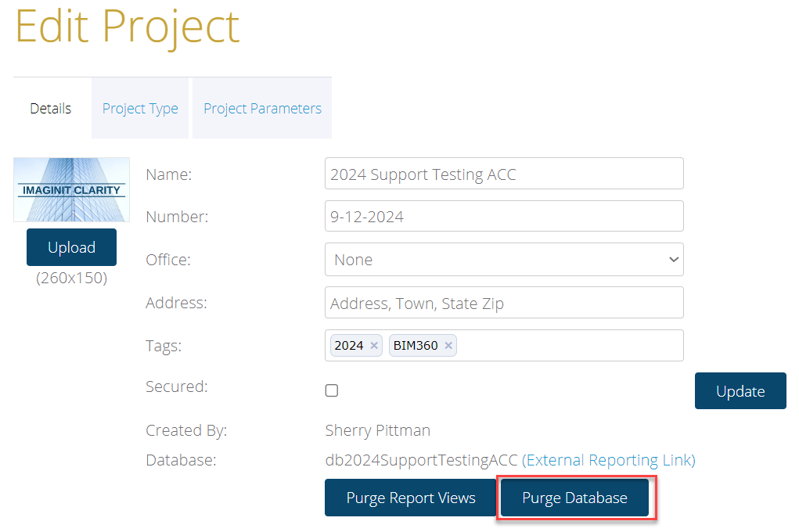Click the IMAGINiT Clarity project thumbnail
The height and width of the screenshot is (532, 799).
71,190
